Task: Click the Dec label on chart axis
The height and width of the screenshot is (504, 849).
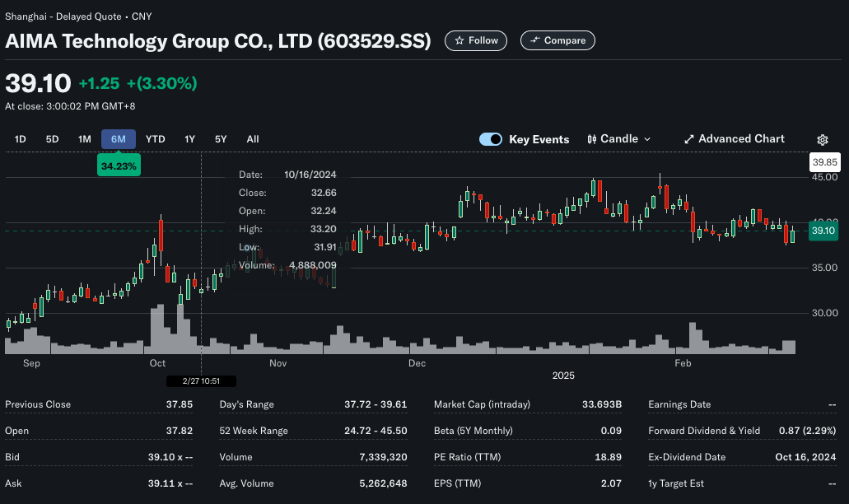Action: pos(417,363)
